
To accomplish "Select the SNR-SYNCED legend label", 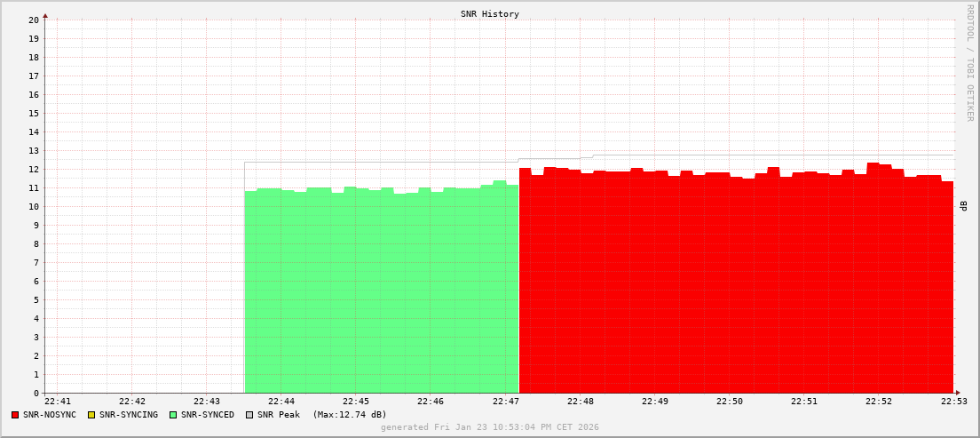I will pyautogui.click(x=208, y=415).
